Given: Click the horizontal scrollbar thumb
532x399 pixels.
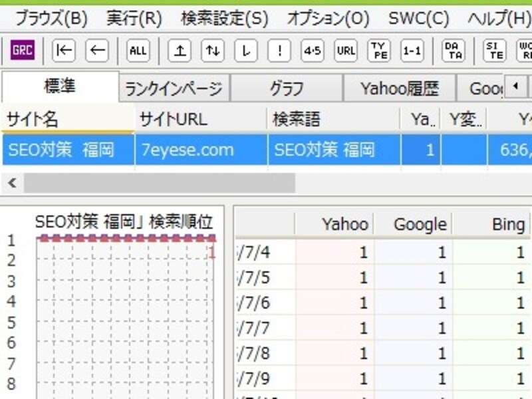Looking at the screenshot, I should (159, 184).
